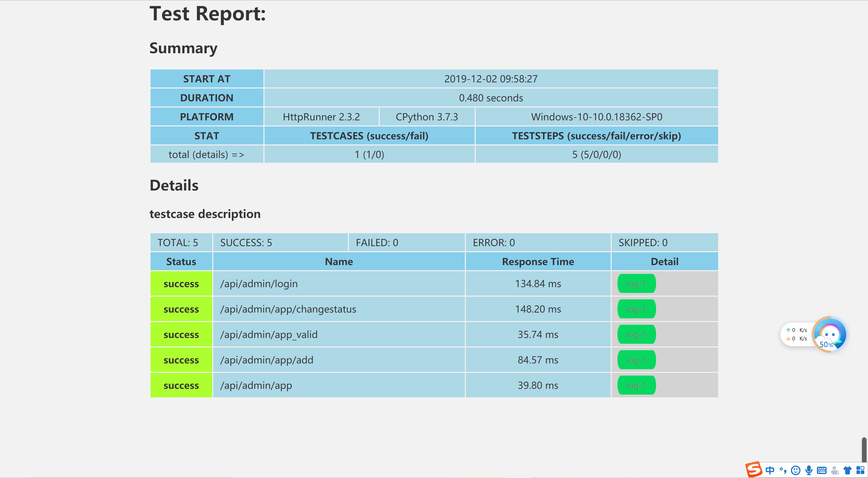
Task: Open log-1 for /api/admin/app_valid
Action: point(636,334)
